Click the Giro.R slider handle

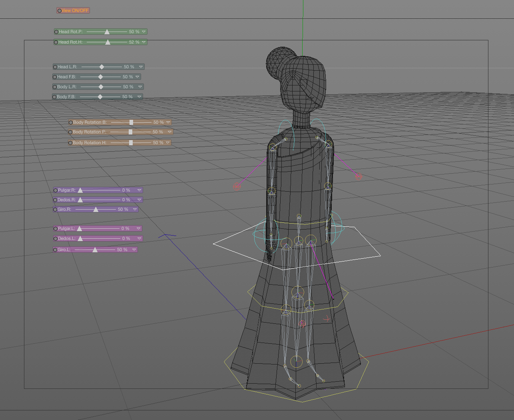[96, 209]
